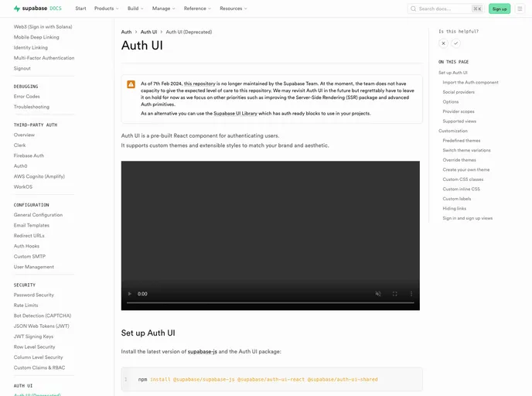Open the supabase-js link
532x396 pixels.
203,352
